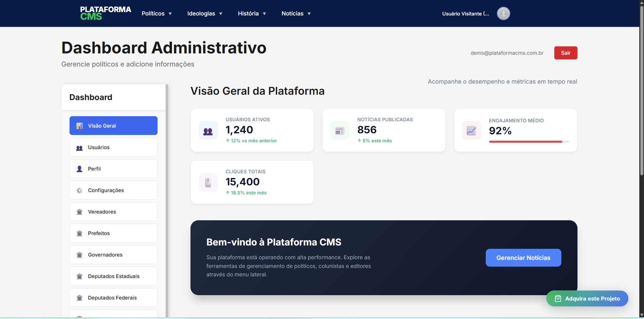Image resolution: width=644 pixels, height=319 pixels.
Task: Click the Cliques Totais mouse icon
Action: click(x=208, y=182)
